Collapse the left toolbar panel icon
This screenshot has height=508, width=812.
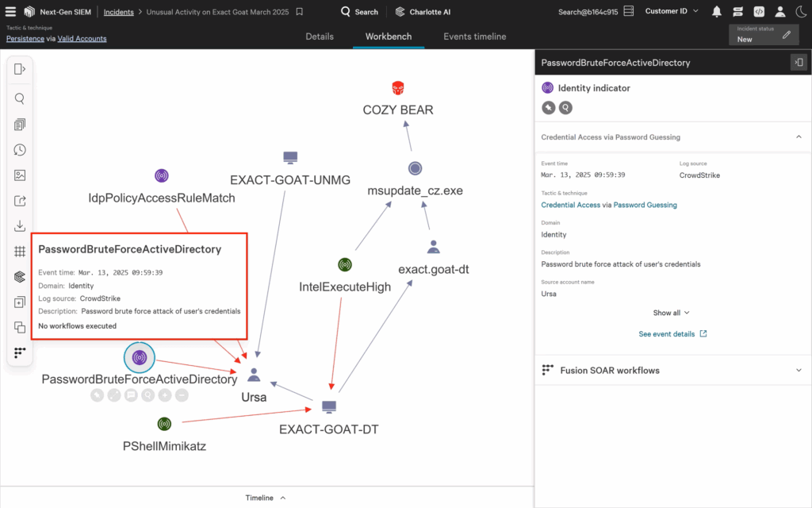pos(20,69)
